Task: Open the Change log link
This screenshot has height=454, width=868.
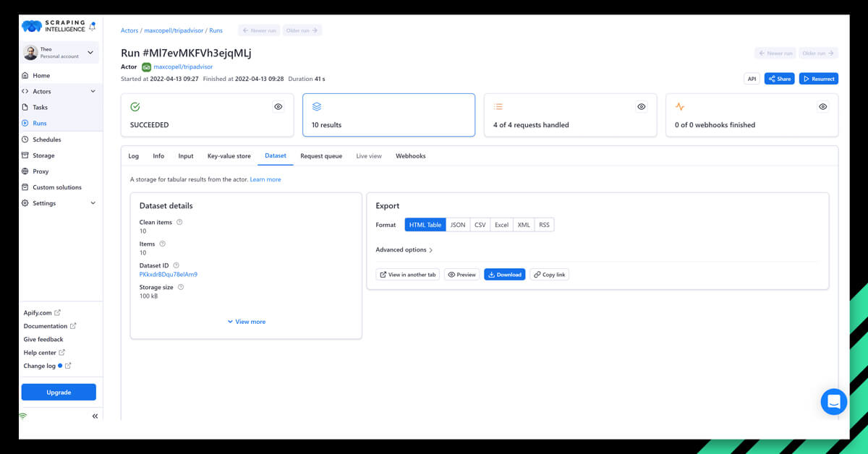Action: [47, 366]
